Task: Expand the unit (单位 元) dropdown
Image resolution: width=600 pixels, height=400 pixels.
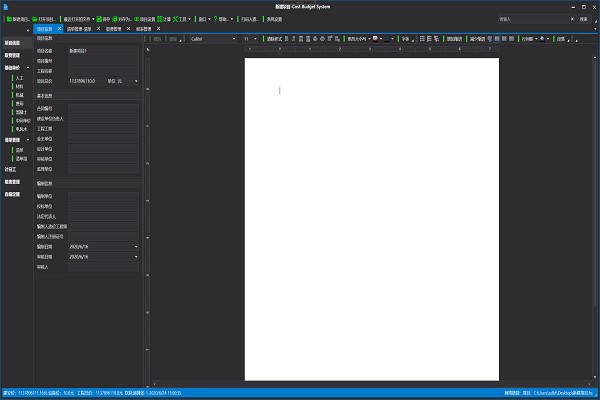Action: [137, 81]
